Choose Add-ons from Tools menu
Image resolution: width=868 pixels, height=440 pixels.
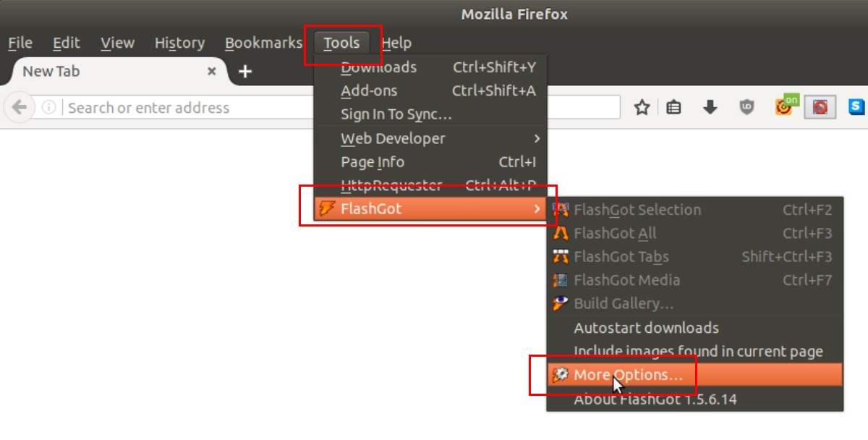(430, 90)
